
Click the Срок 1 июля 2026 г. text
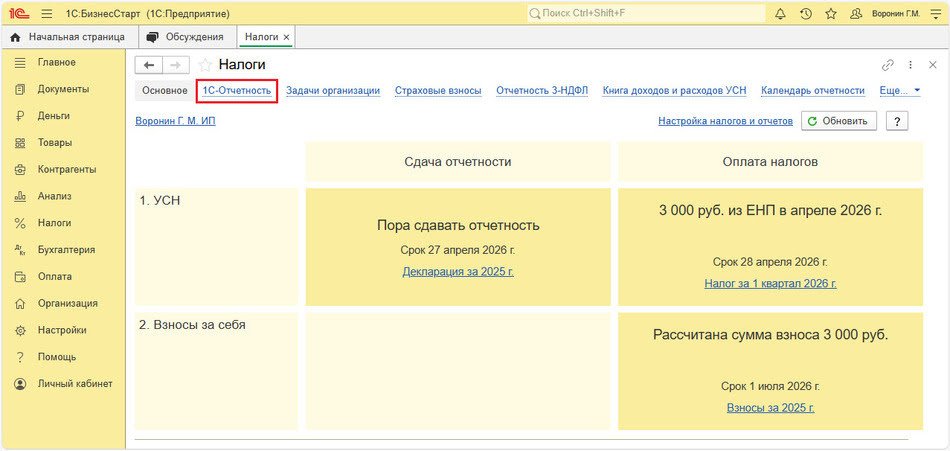click(770, 386)
